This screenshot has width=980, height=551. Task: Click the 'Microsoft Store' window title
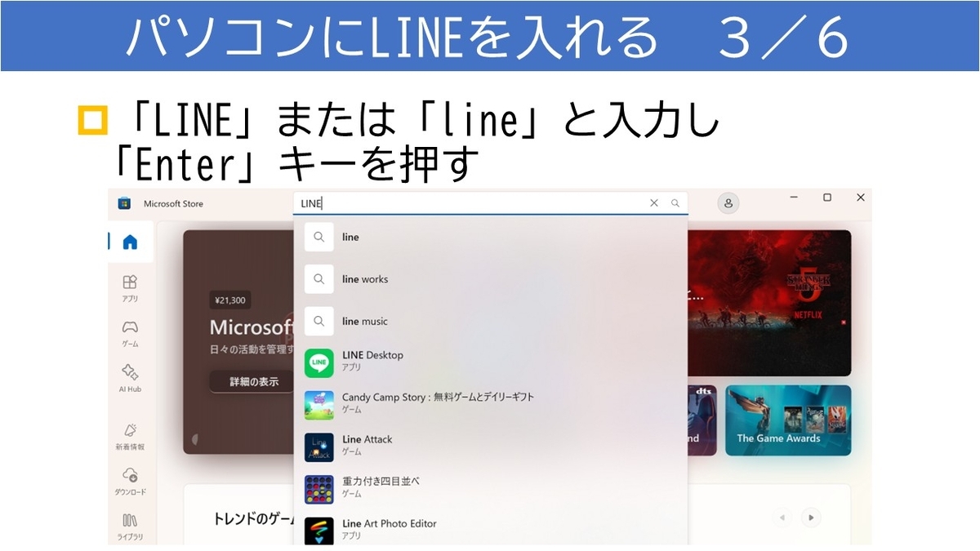point(173,203)
